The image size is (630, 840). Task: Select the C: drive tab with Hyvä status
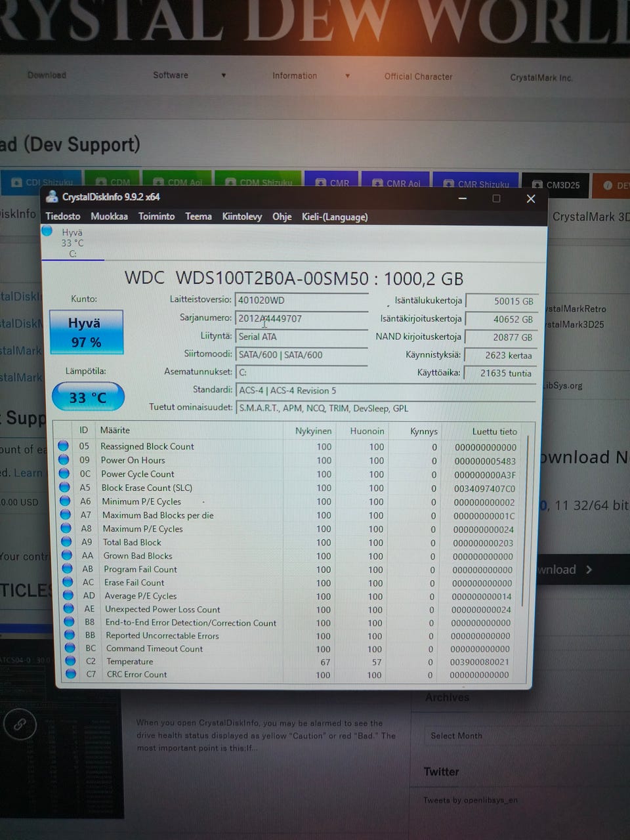72,242
